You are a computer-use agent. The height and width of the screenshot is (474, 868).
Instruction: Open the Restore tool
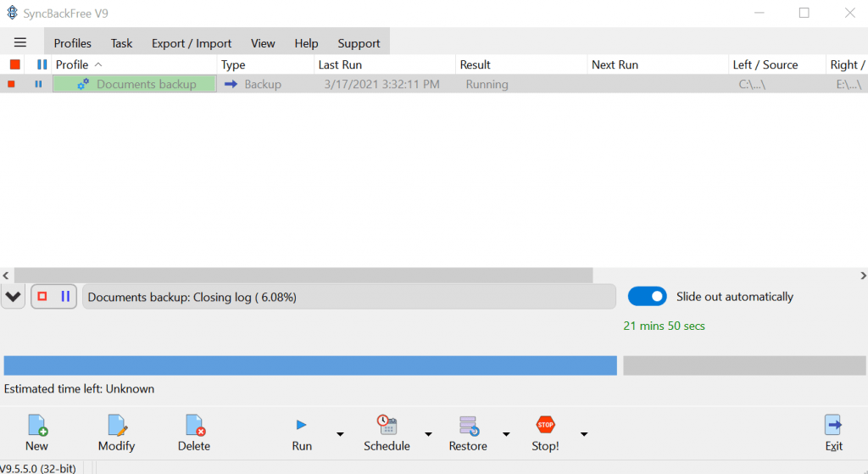[468, 433]
